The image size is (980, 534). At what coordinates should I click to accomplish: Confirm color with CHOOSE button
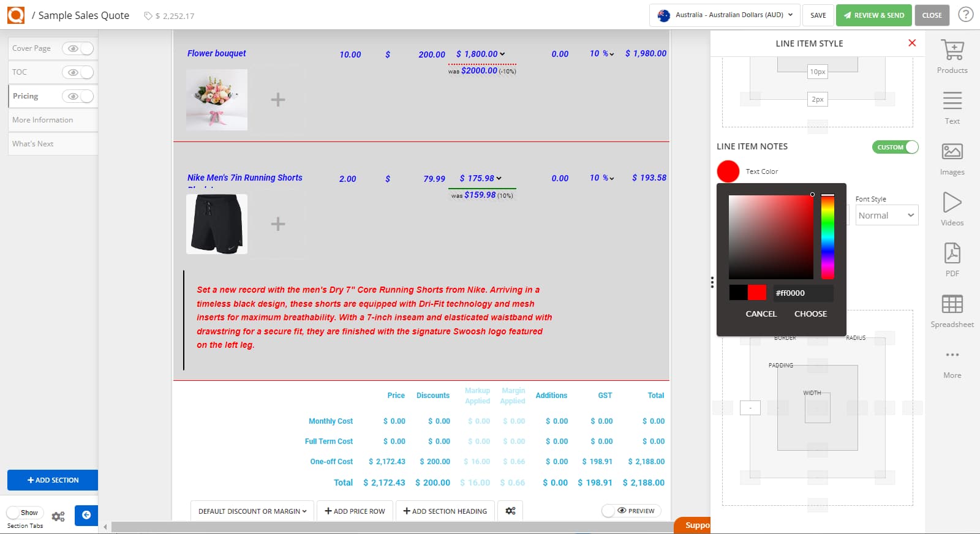(810, 314)
